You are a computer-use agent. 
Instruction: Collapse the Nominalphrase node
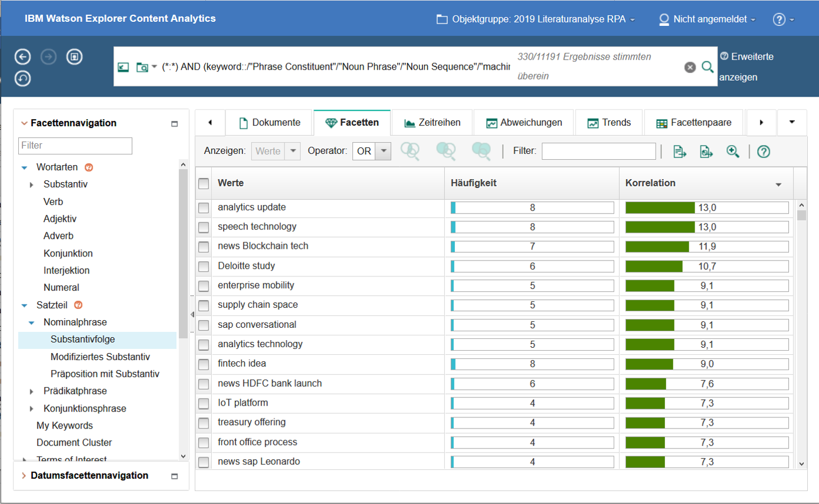click(x=31, y=322)
